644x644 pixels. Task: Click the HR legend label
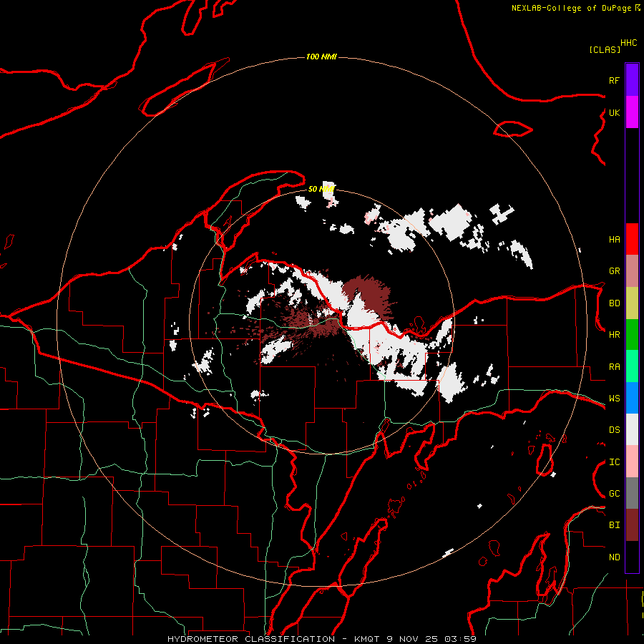614,335
